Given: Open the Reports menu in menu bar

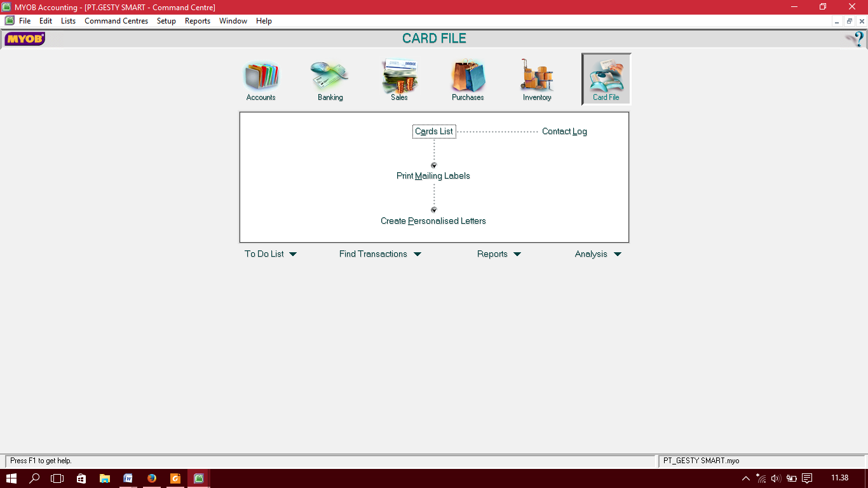Looking at the screenshot, I should tap(198, 21).
